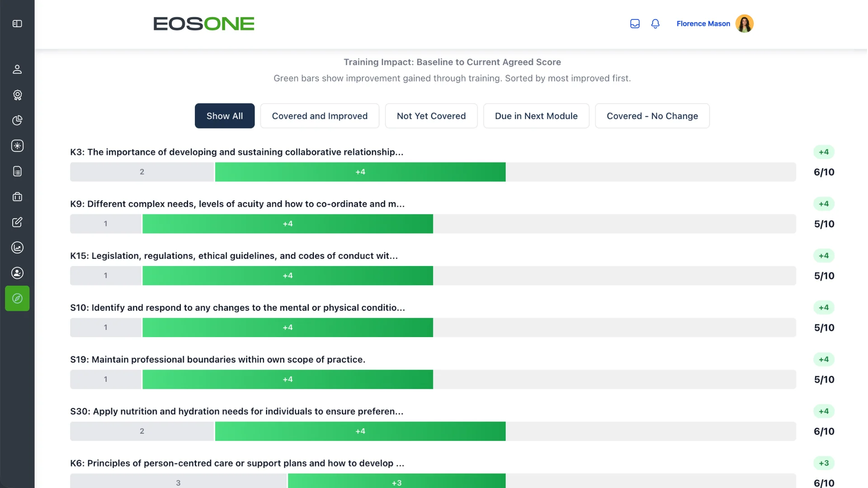Viewport: 868px width, 488px height.
Task: Open the Florence Mason account name
Action: click(x=703, y=23)
